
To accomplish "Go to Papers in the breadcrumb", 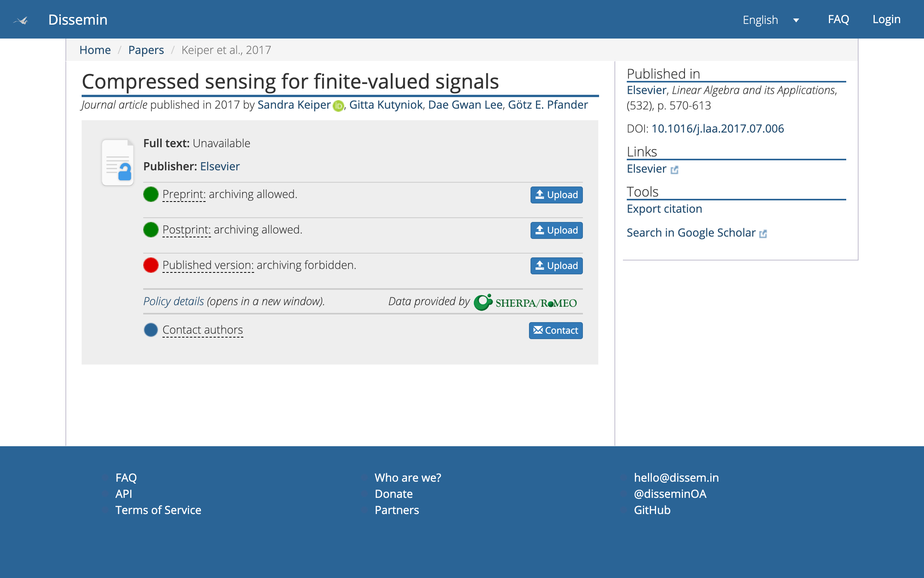I will 146,50.
